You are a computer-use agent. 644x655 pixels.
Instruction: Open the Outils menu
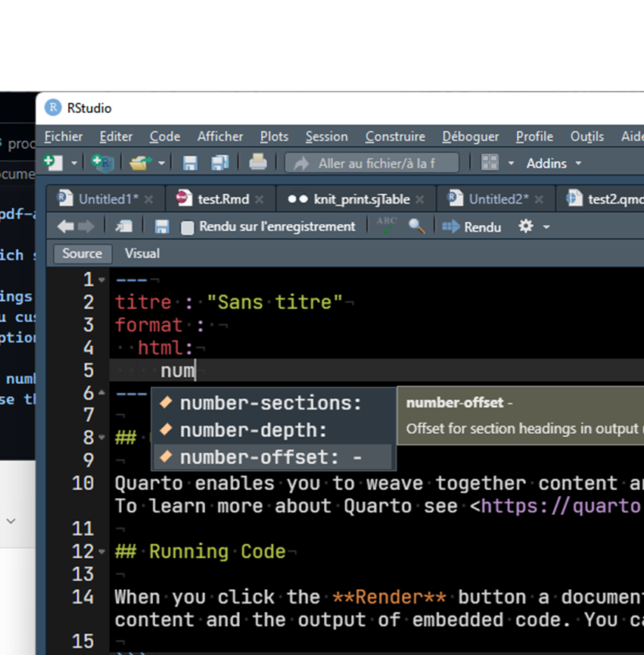(x=586, y=136)
